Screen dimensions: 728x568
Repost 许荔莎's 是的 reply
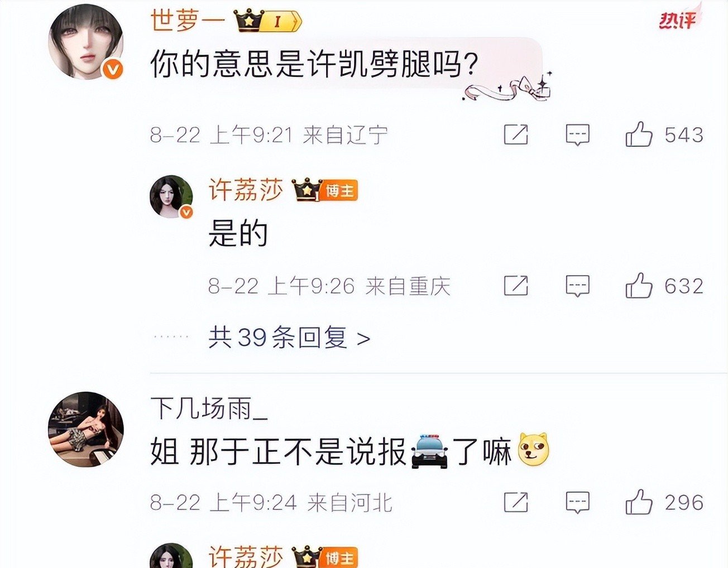pyautogui.click(x=516, y=286)
